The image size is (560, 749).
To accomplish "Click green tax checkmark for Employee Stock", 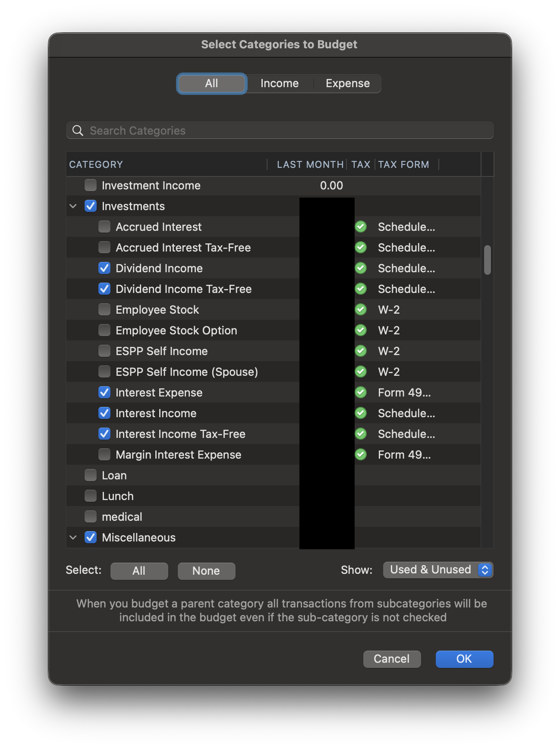I will pos(361,310).
